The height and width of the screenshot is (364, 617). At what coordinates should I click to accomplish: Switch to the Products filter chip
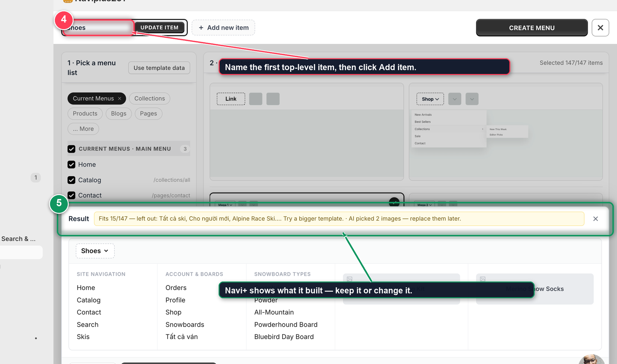[x=85, y=113]
